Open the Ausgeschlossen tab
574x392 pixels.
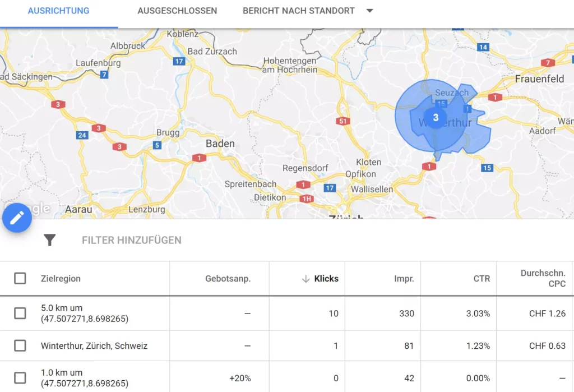point(177,11)
